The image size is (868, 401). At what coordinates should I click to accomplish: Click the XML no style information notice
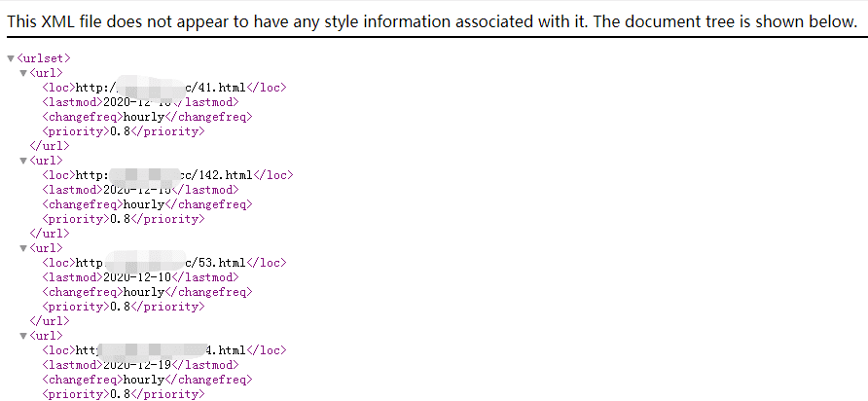tap(432, 21)
